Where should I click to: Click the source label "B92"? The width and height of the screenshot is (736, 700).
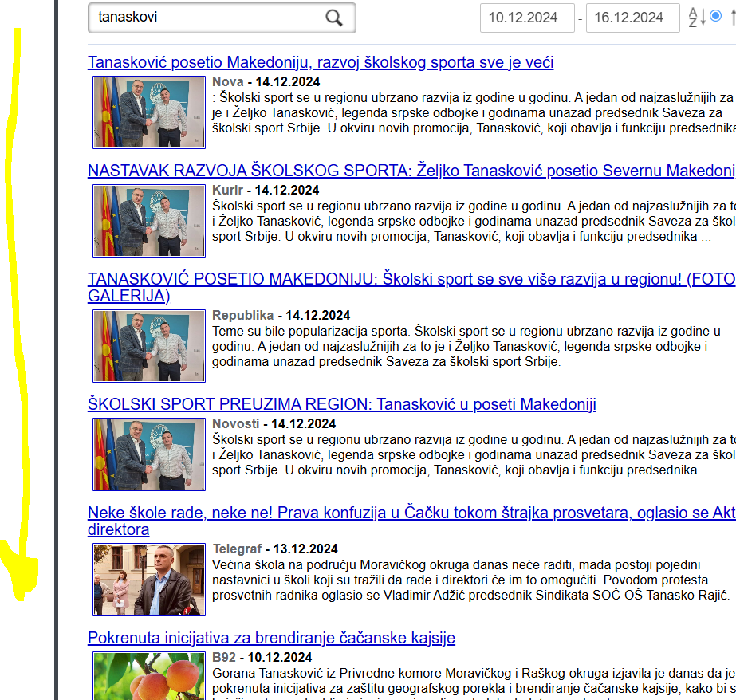pyautogui.click(x=224, y=657)
